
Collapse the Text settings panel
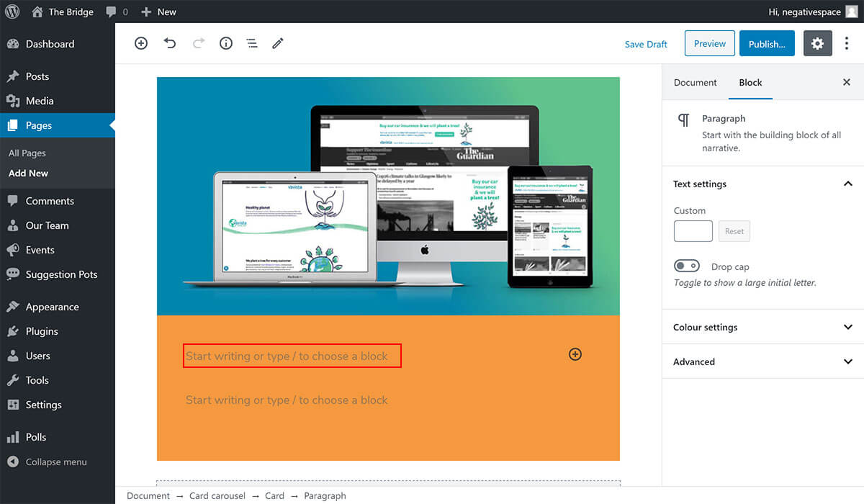tap(847, 184)
